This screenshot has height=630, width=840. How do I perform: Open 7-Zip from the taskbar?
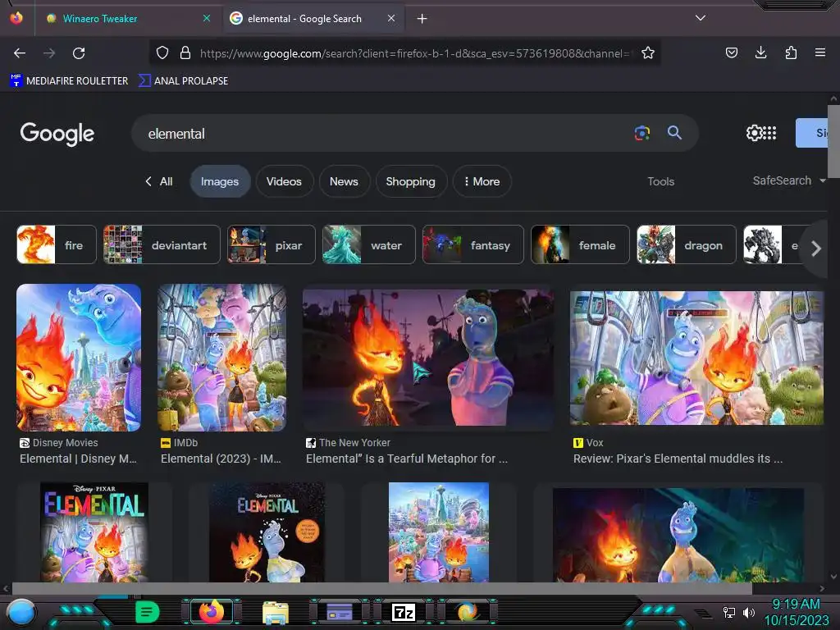404,612
